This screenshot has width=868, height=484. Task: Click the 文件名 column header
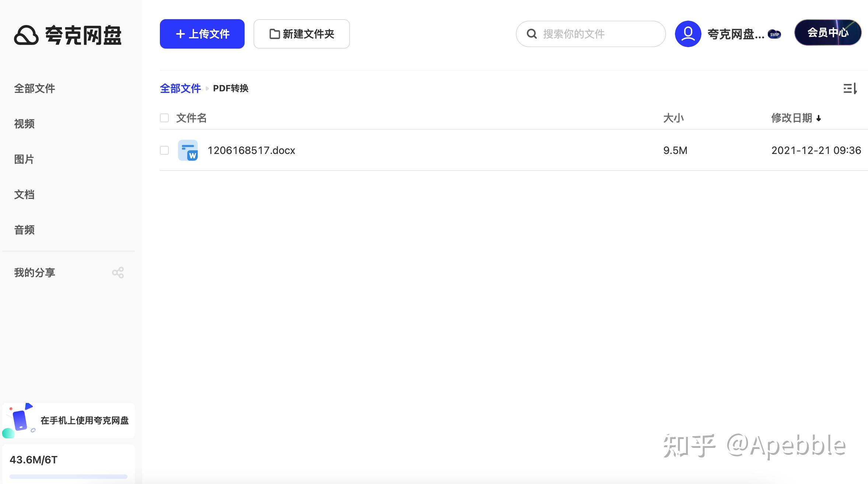pyautogui.click(x=192, y=118)
